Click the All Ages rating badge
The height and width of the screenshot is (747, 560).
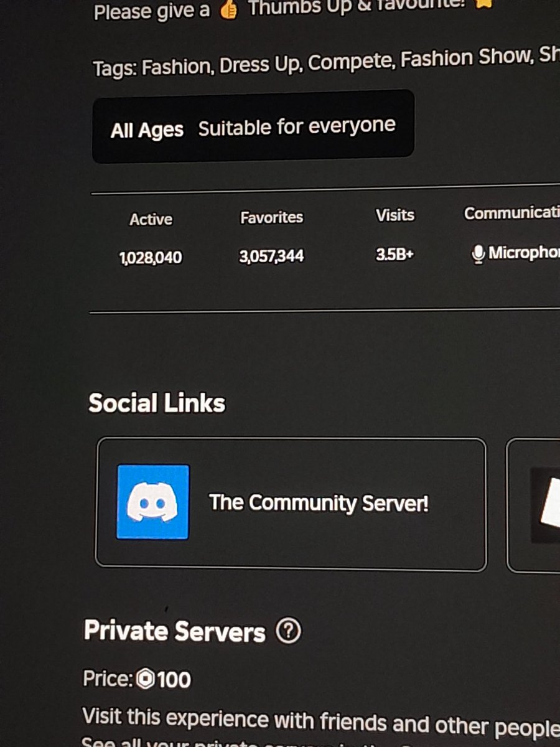(253, 127)
